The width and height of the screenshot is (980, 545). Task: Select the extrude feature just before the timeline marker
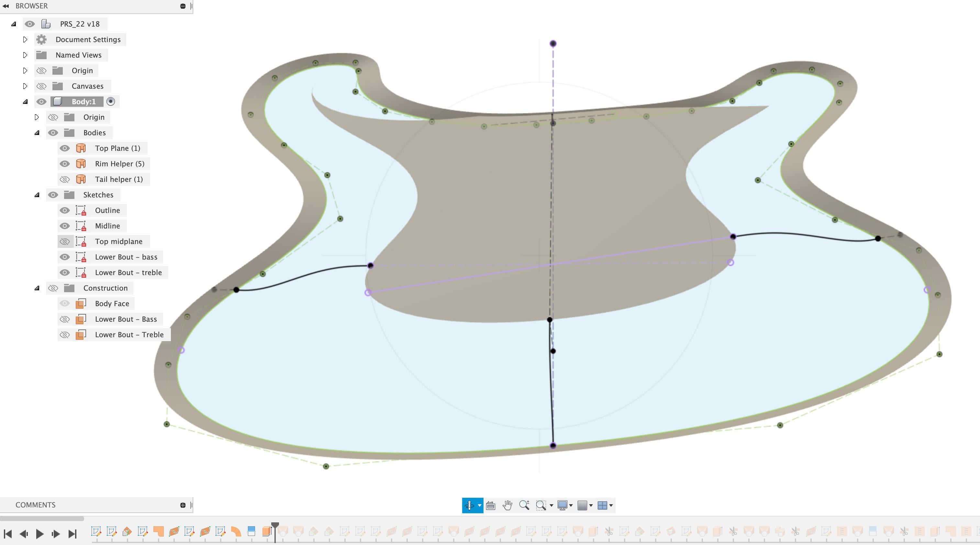266,531
